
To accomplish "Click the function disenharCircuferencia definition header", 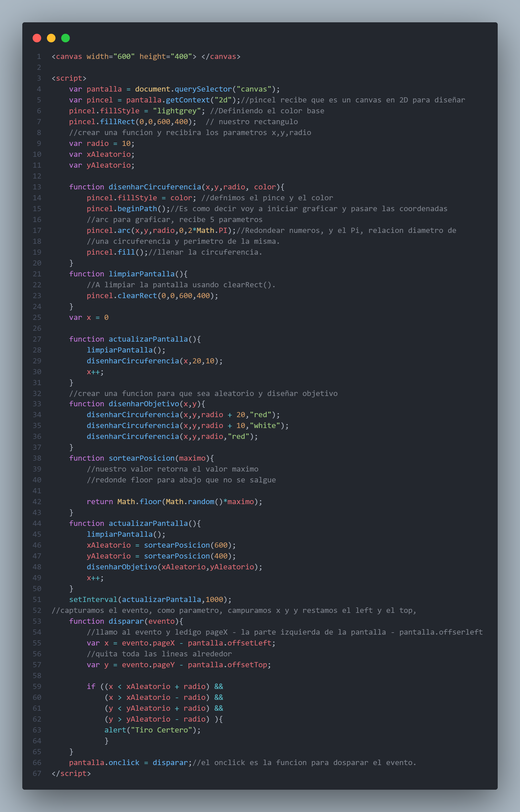I will point(176,187).
